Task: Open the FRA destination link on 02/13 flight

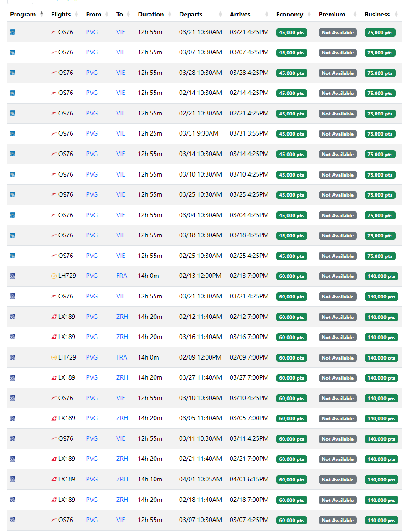Action: point(122,276)
